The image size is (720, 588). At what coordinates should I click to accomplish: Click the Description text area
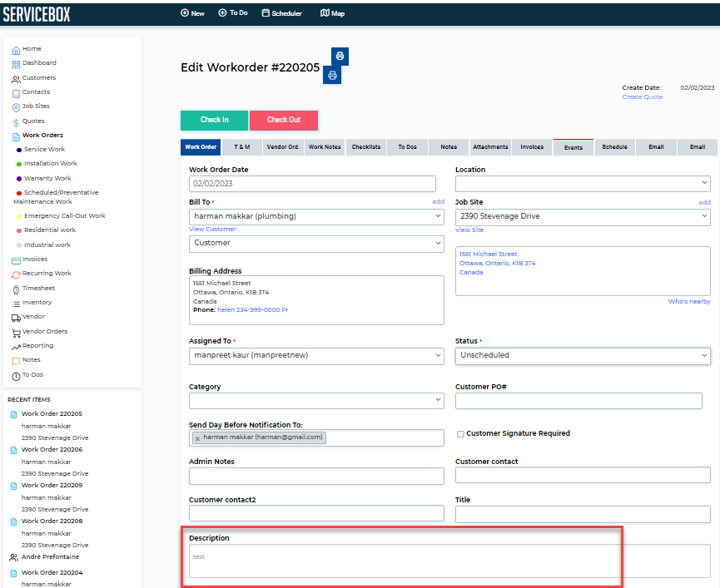coord(449,561)
